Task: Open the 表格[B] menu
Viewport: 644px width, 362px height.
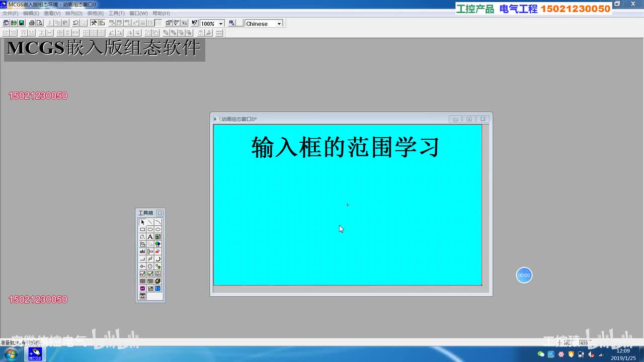Action: (x=96, y=13)
